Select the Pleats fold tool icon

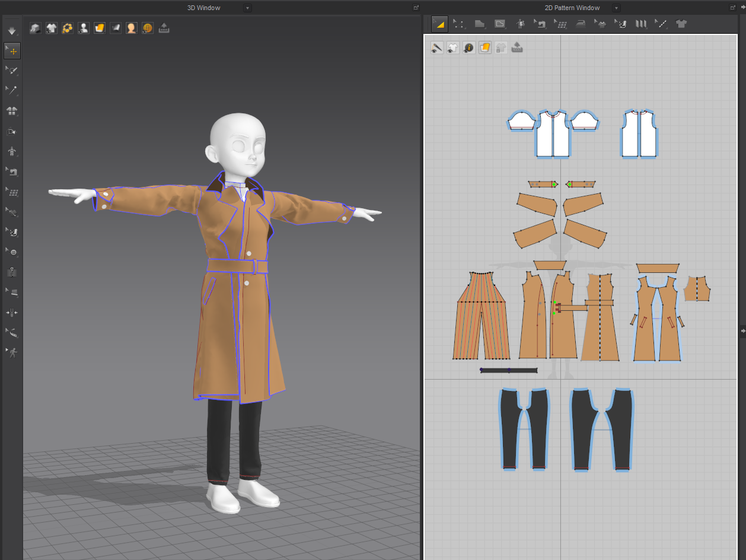coord(641,24)
